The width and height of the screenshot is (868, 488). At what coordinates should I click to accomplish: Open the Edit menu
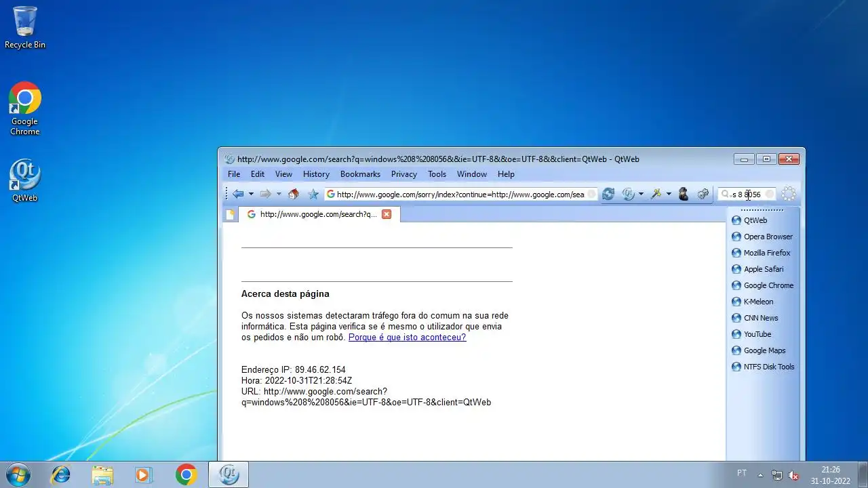point(258,174)
